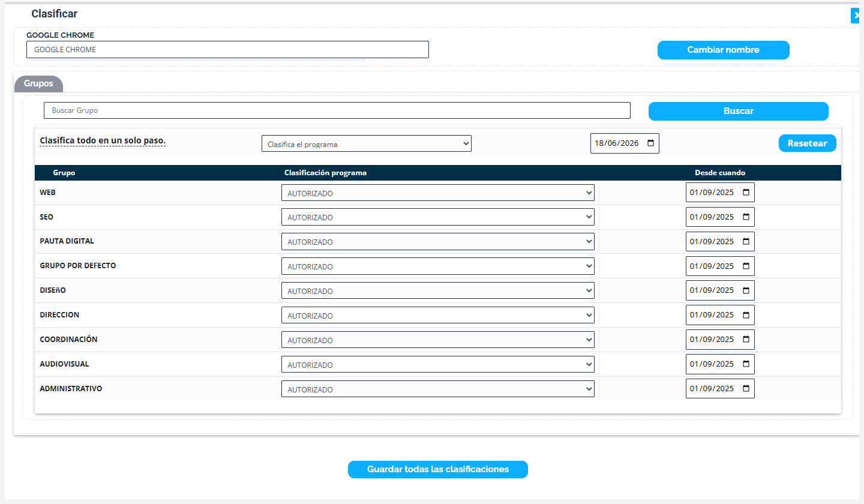The image size is (864, 504).
Task: Focus the Buscar Grupo search field
Action: (337, 110)
